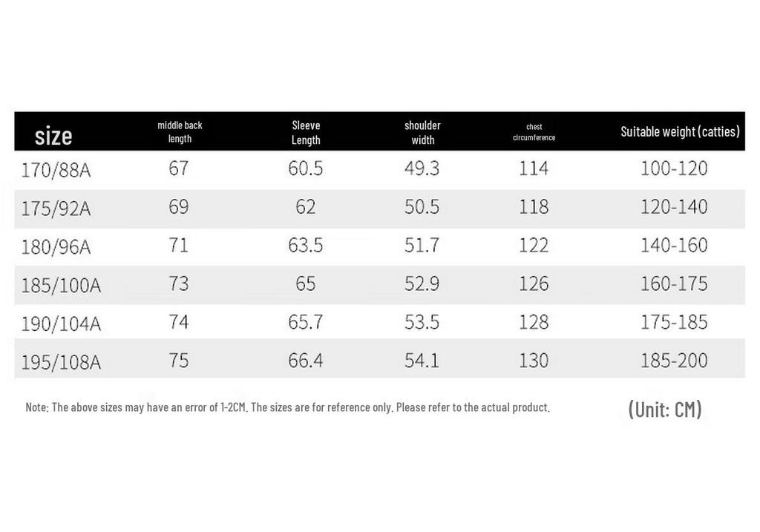Select the 195/108A size label
760x532 pixels.
coord(61,362)
